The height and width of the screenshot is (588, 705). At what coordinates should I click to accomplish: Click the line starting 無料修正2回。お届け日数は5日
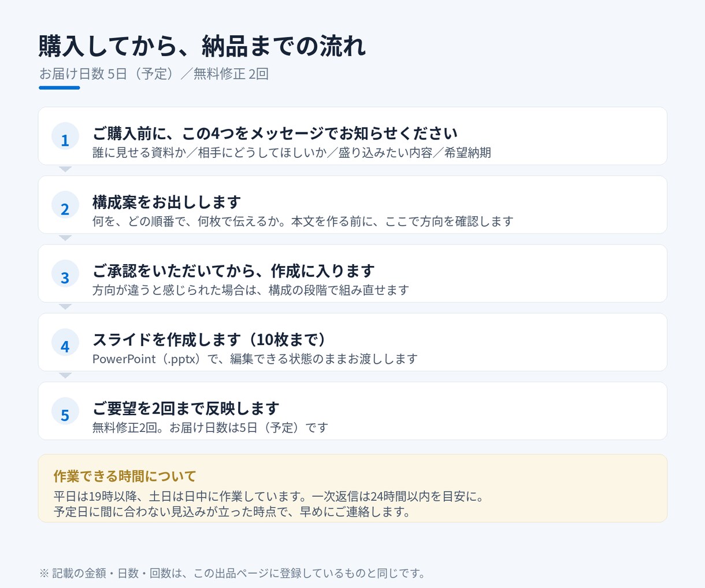210,428
